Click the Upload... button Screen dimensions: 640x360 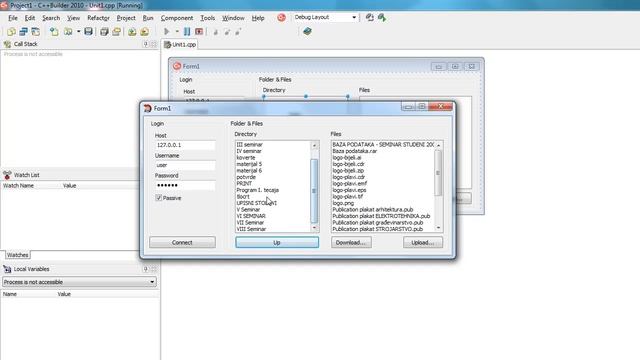point(422,242)
